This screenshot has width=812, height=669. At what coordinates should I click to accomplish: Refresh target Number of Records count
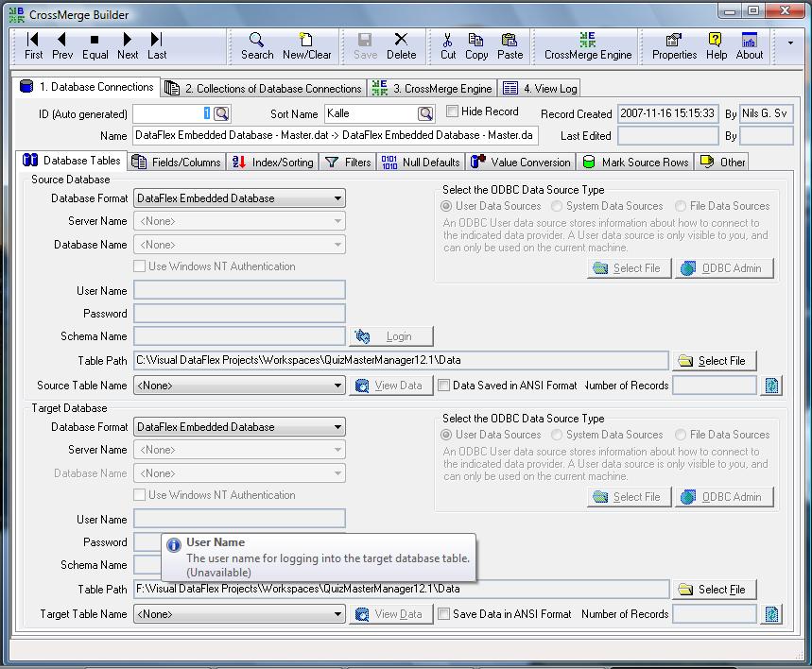pos(771,614)
